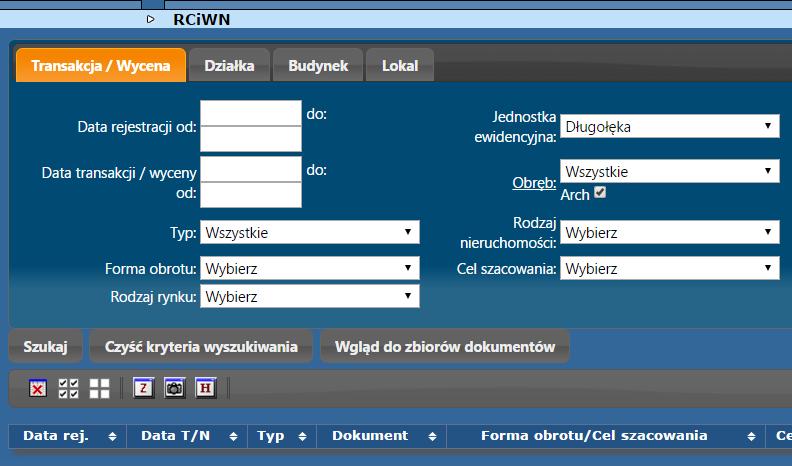Click the Obręb link label
This screenshot has width=792, height=466.
pyautogui.click(x=534, y=182)
